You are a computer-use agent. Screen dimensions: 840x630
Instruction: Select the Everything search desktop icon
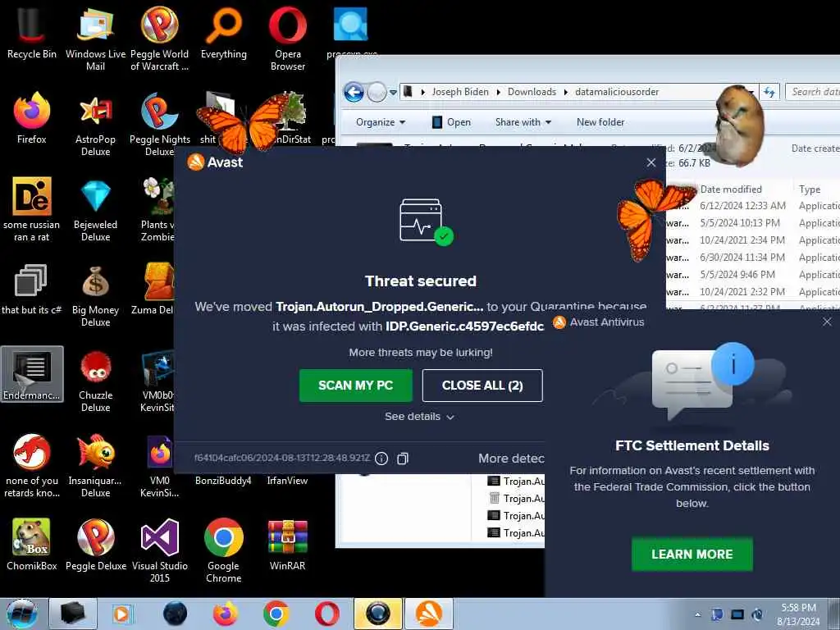223,33
